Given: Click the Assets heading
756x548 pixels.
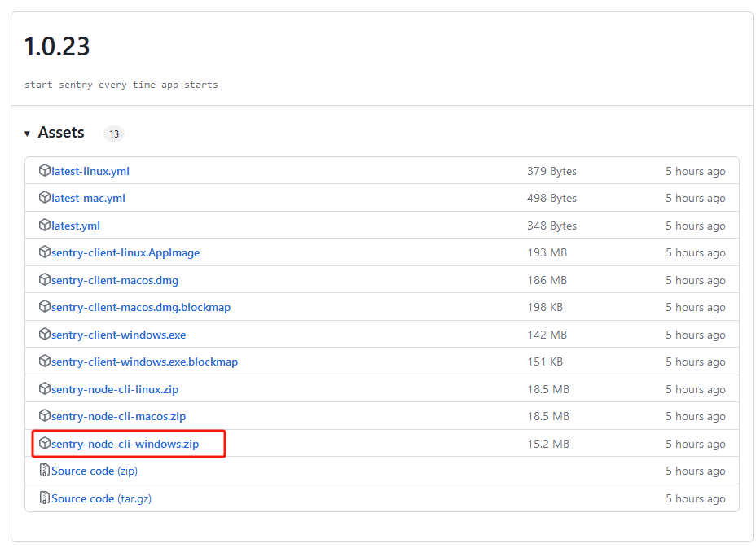Looking at the screenshot, I should [61, 132].
